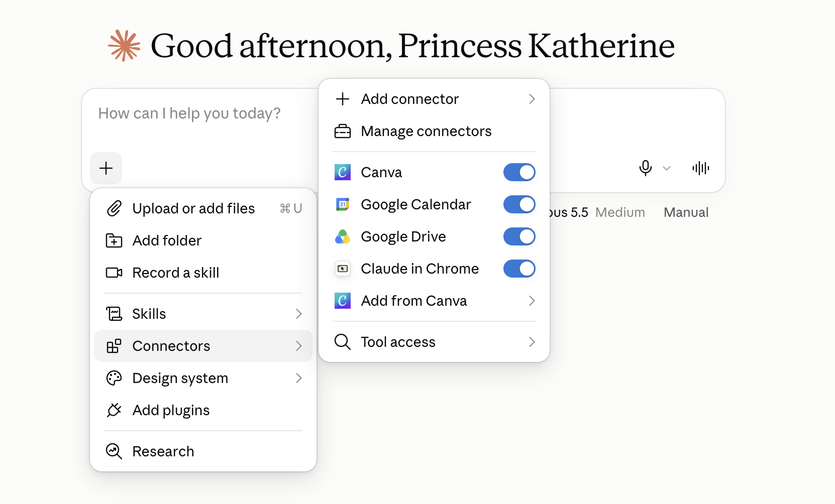Select Upload or add files

coord(203,208)
